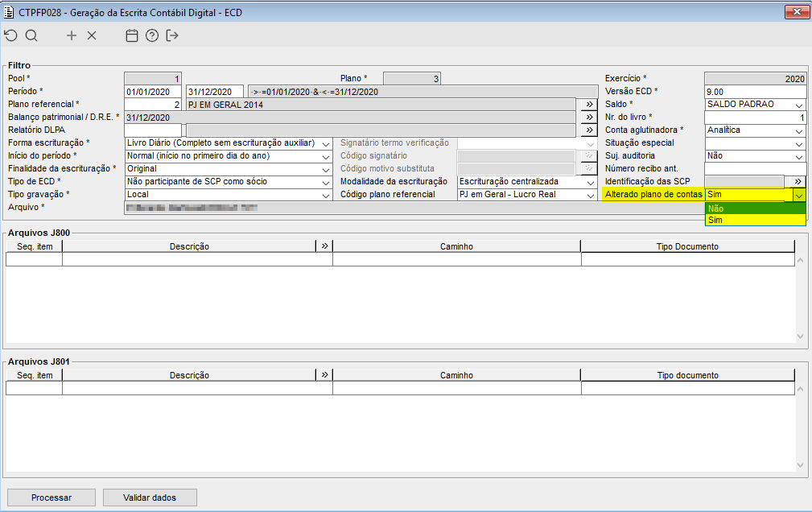
Task: Click period filter expression text field
Action: pyautogui.click(x=422, y=92)
